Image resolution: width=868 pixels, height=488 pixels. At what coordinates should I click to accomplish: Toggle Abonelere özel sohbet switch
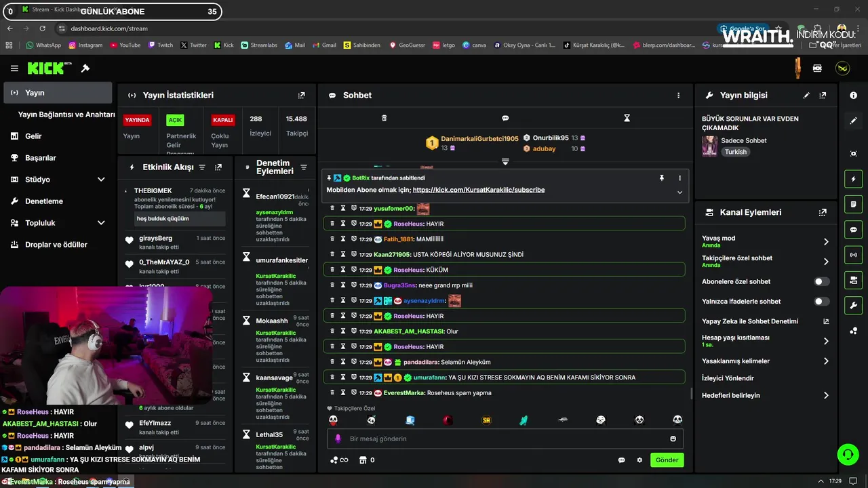pos(821,281)
